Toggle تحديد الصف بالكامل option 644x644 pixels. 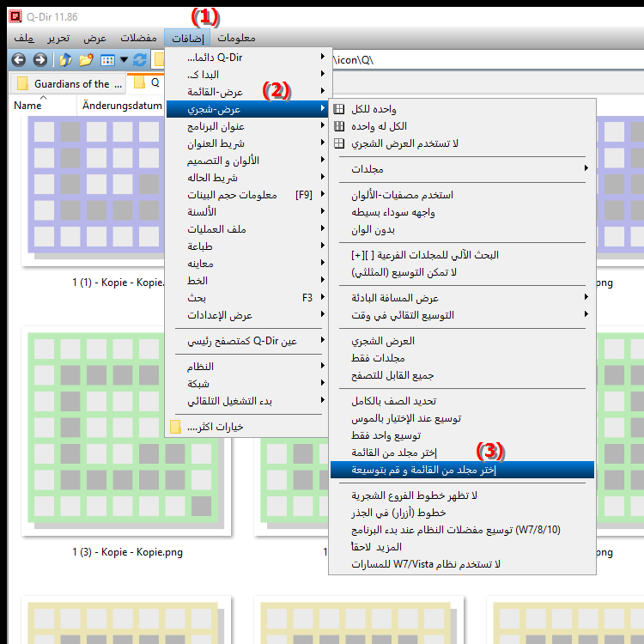462,401
